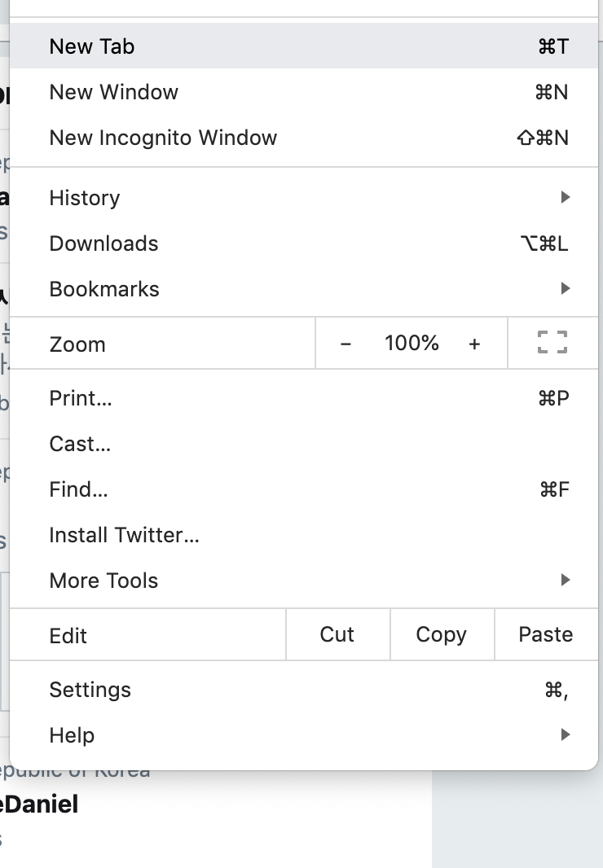
Task: Choose Print… from the menu
Action: 304,398
